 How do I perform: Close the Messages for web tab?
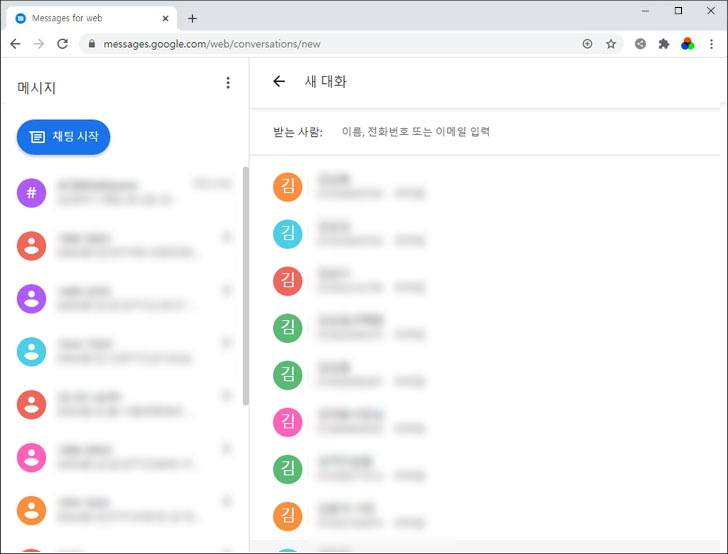click(165, 19)
